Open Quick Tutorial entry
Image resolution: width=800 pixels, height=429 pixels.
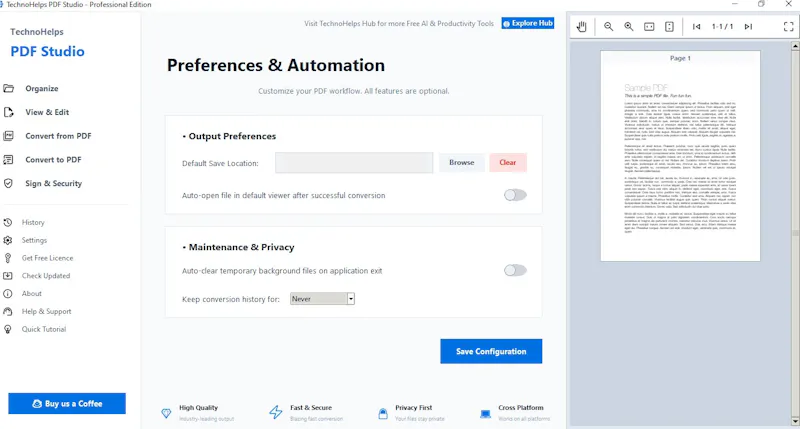(44, 329)
